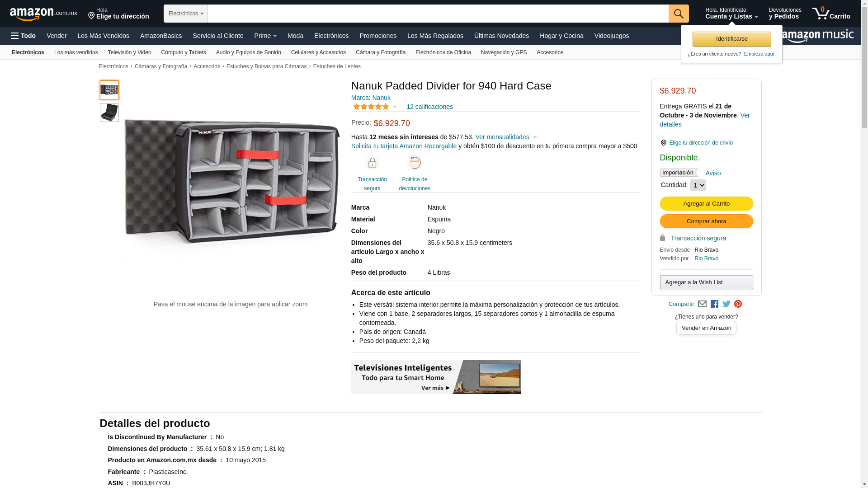Open the Todo hamburger menu

23,36
